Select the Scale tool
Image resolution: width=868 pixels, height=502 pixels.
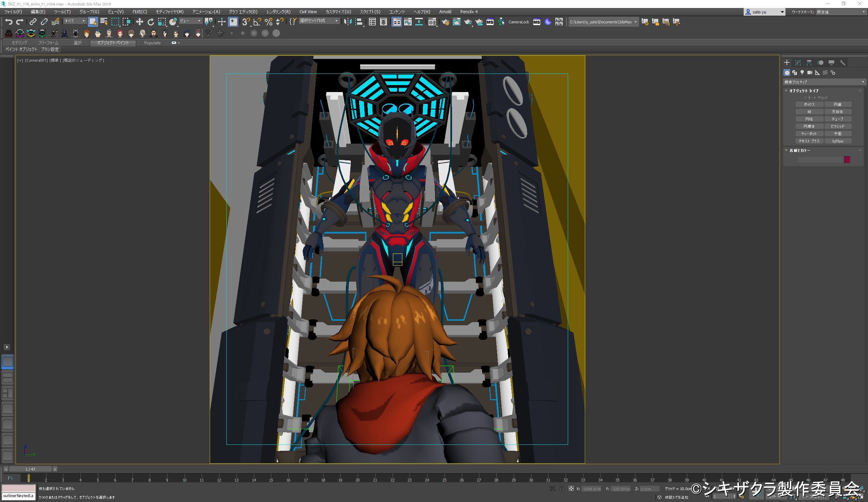pyautogui.click(x=162, y=22)
